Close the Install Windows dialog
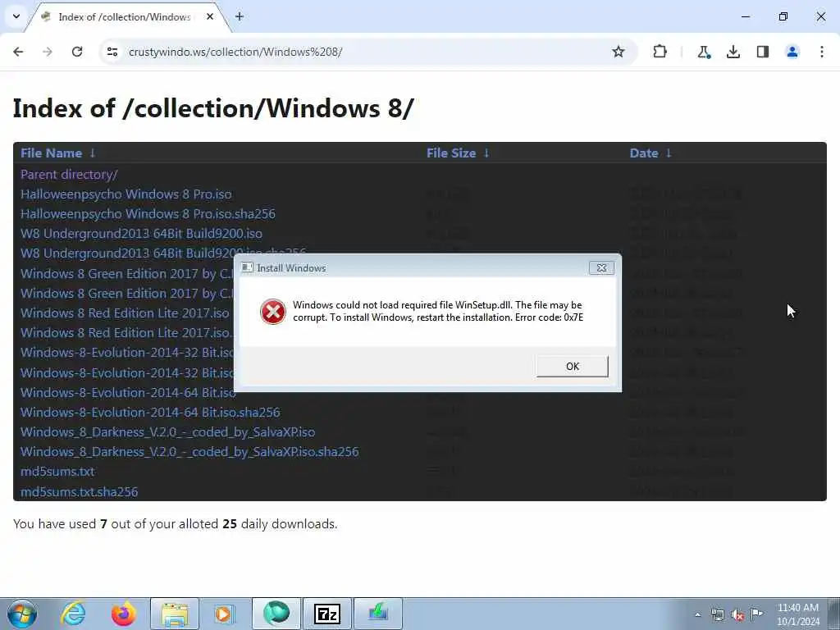The height and width of the screenshot is (630, 840). click(x=601, y=268)
